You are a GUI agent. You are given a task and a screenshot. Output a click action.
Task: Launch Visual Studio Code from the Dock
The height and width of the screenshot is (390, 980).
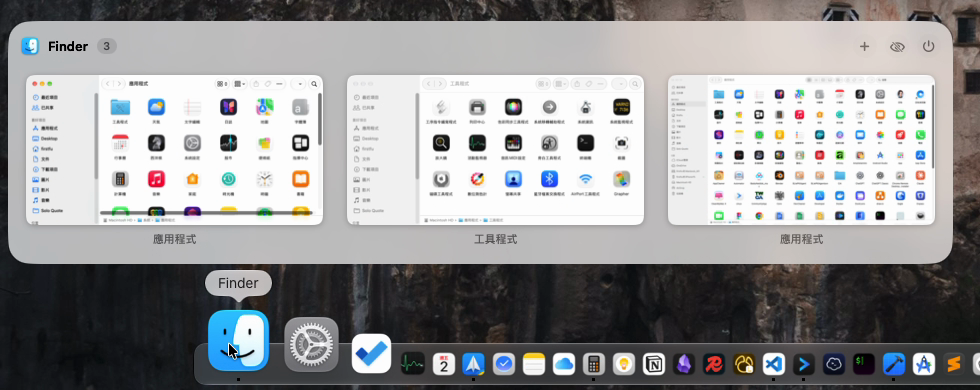pos(774,364)
